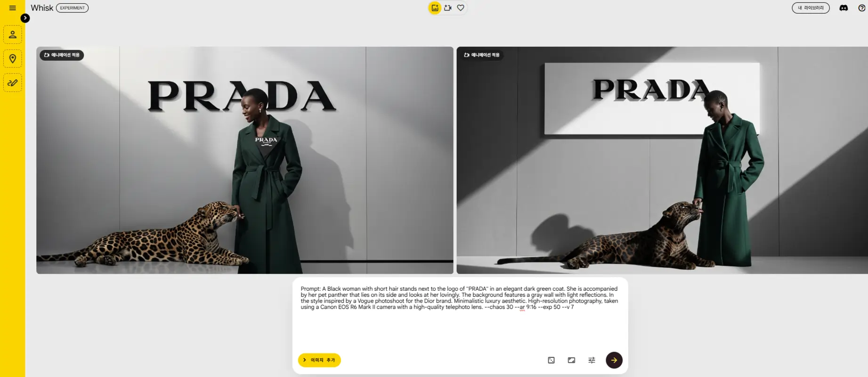Open the Discord icon link
This screenshot has width=868, height=377.
tap(844, 8)
